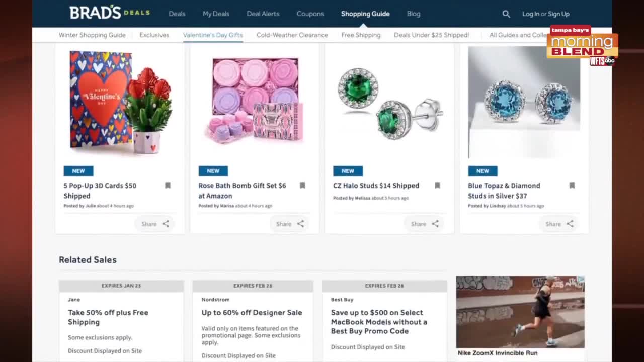Open the pop-up Valentine's card product image
644x362 pixels.
point(120,102)
